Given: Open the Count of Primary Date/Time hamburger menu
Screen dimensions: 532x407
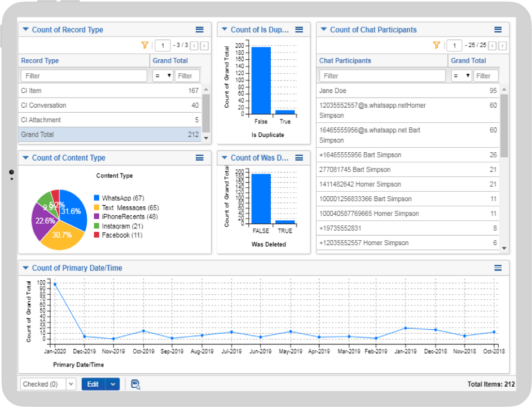Looking at the screenshot, I should pos(498,268).
